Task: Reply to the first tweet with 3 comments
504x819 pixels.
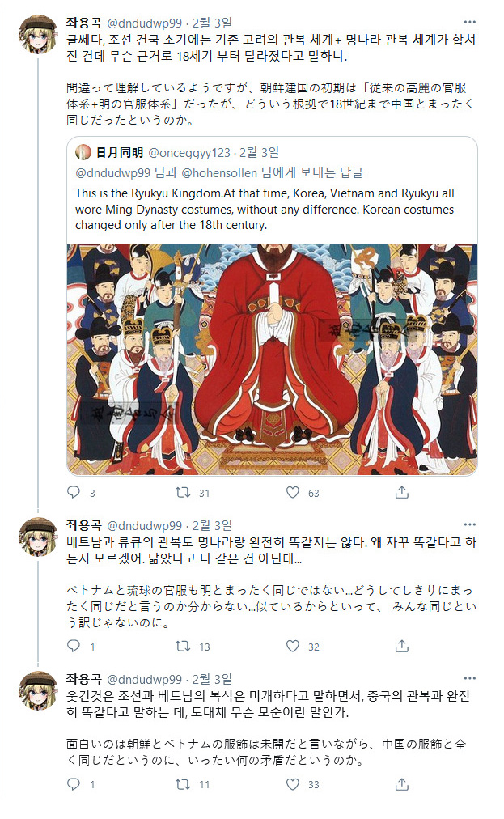Action: [x=74, y=492]
